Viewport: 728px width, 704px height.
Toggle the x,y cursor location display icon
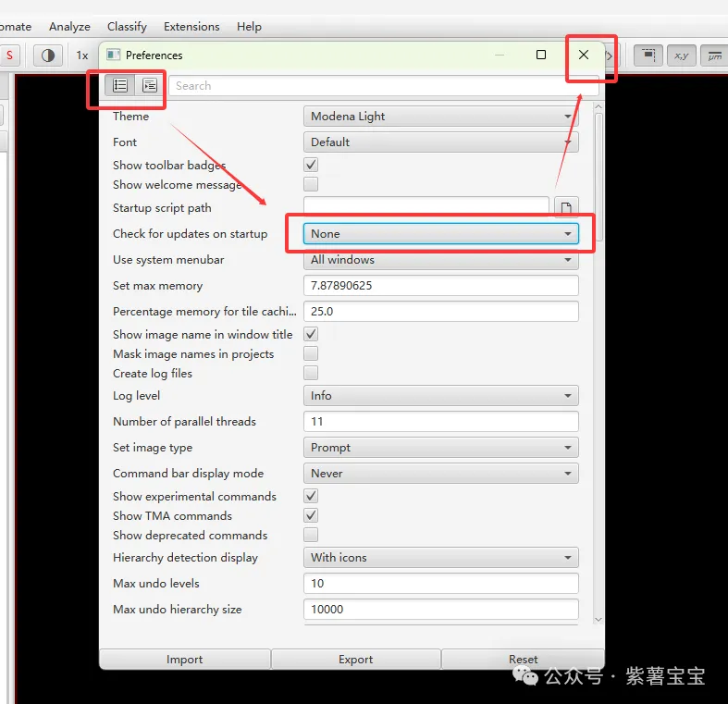(x=682, y=56)
